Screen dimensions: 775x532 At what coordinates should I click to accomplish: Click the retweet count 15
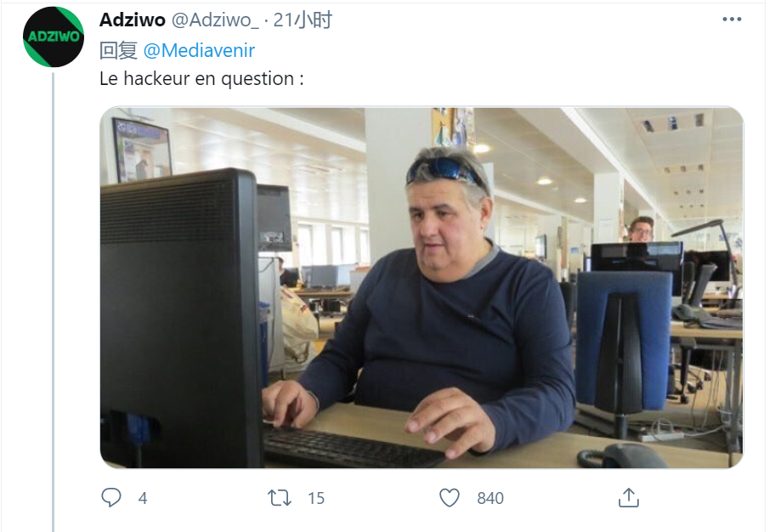[316, 498]
